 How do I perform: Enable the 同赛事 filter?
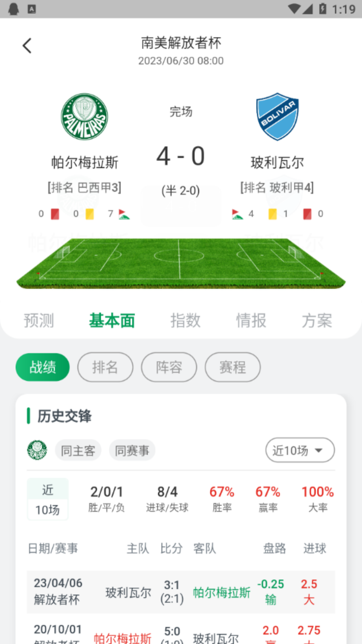point(132,450)
